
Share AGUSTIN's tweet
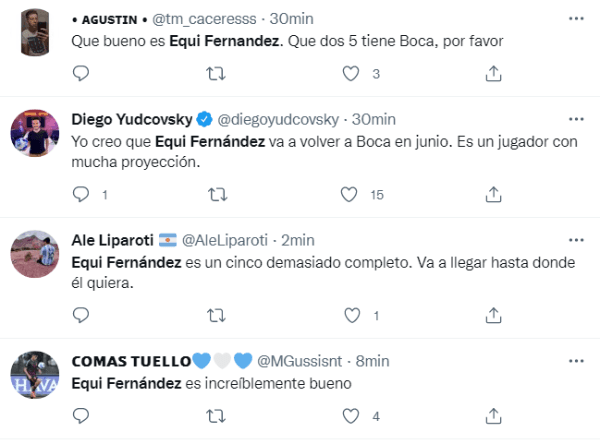(x=493, y=73)
